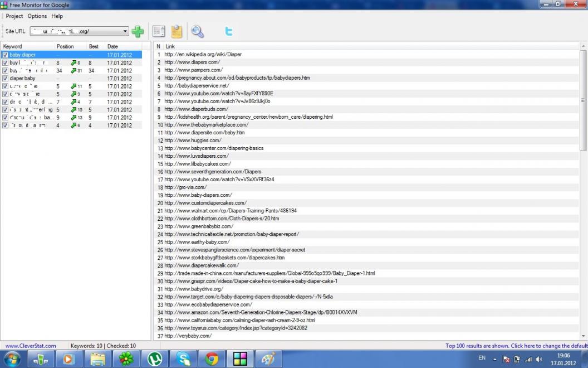Select the walmart.com Diapers-Training-Pants result
This screenshot has height=368, width=588.
[x=367, y=211]
